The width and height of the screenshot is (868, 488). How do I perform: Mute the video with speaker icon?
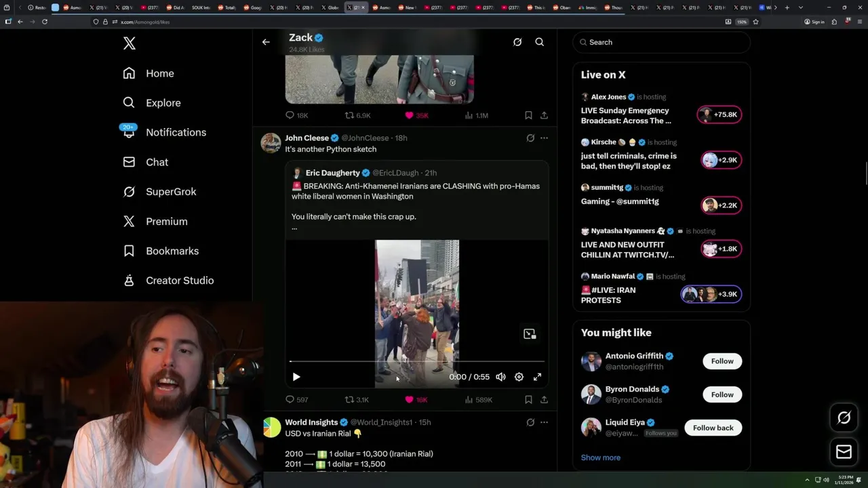coord(500,377)
